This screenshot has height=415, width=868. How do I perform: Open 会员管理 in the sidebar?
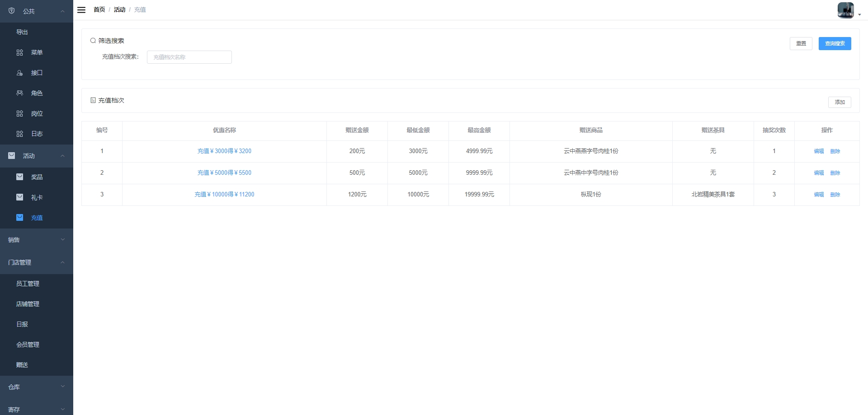click(37, 345)
